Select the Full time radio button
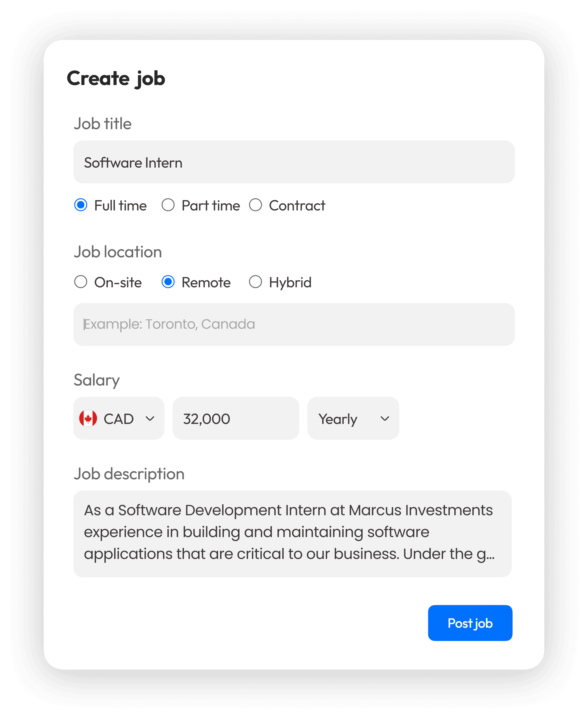The width and height of the screenshot is (588, 717). point(81,205)
